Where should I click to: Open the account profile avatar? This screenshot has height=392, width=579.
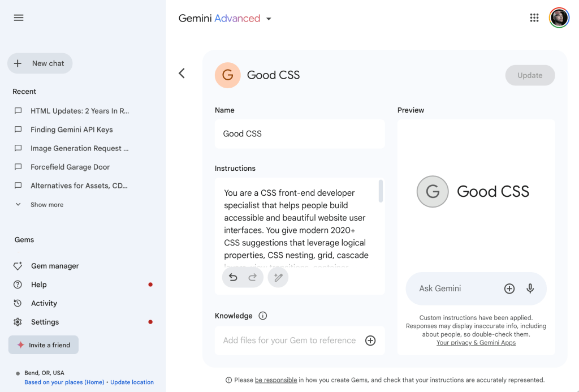pos(559,18)
